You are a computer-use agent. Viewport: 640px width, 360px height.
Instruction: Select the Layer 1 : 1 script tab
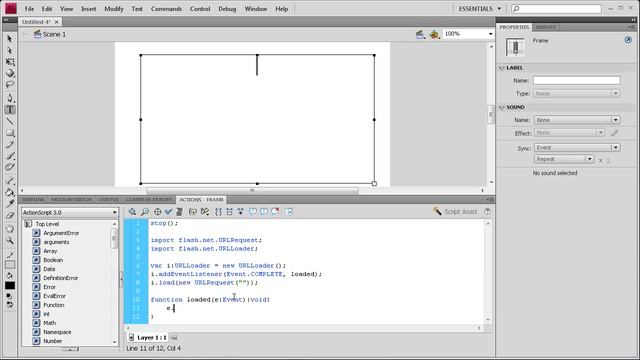148,338
